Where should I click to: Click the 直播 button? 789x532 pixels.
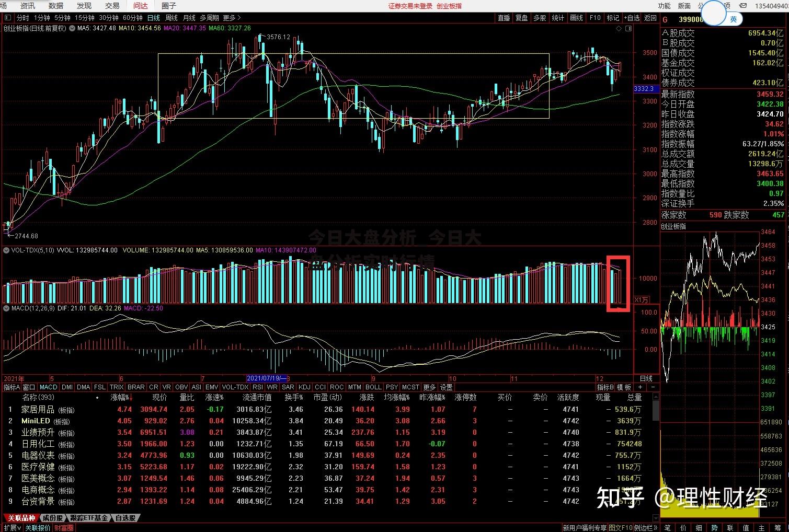[x=504, y=18]
